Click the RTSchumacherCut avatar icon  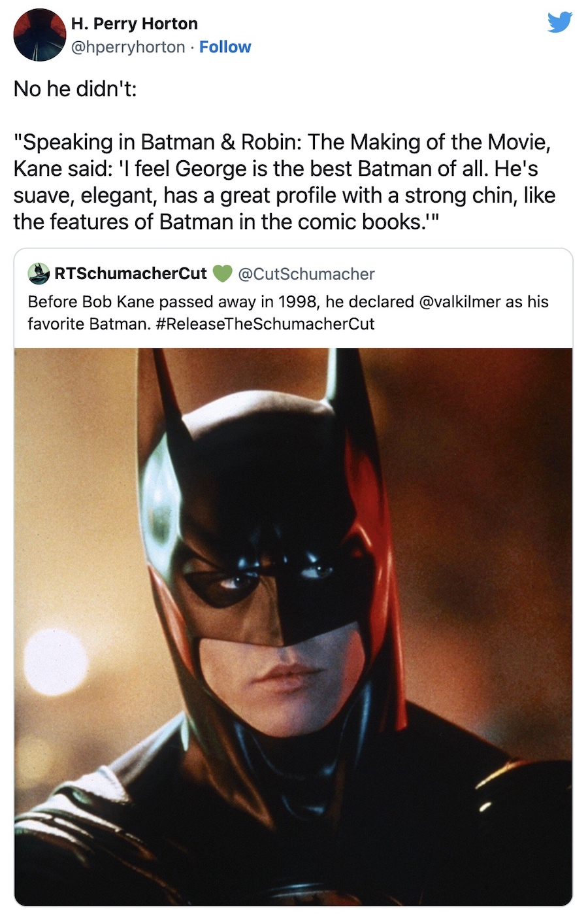pos(39,273)
